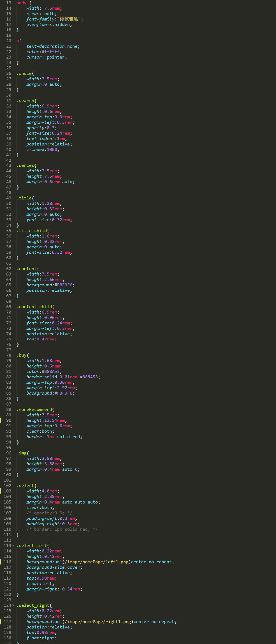Click opacity:0.3 on line 36

coord(42,128)
